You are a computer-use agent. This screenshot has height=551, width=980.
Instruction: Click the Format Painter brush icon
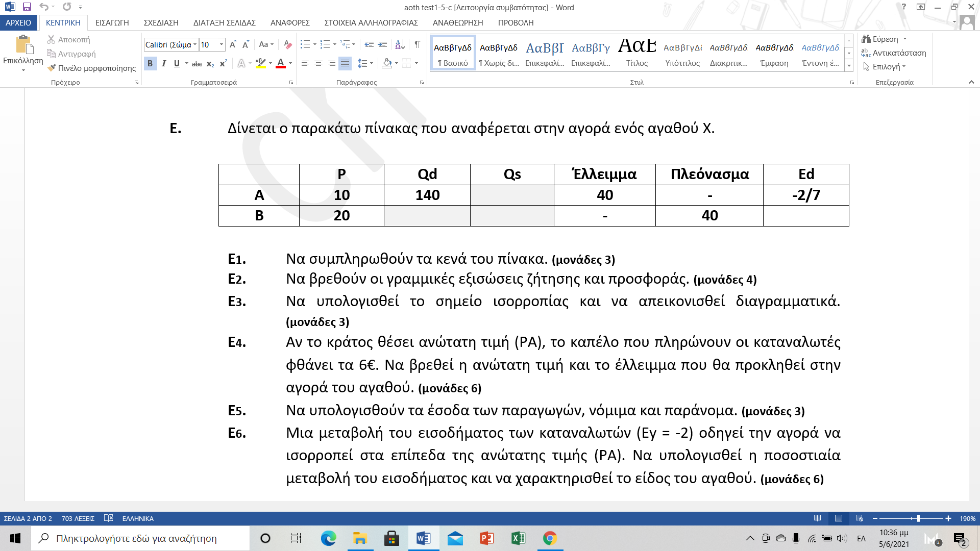pyautogui.click(x=52, y=68)
